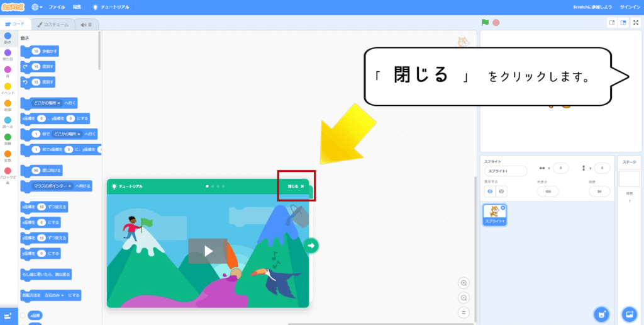Screen dimensions: 644x325
Task: Select the イベント yellow block category
Action: click(8, 88)
